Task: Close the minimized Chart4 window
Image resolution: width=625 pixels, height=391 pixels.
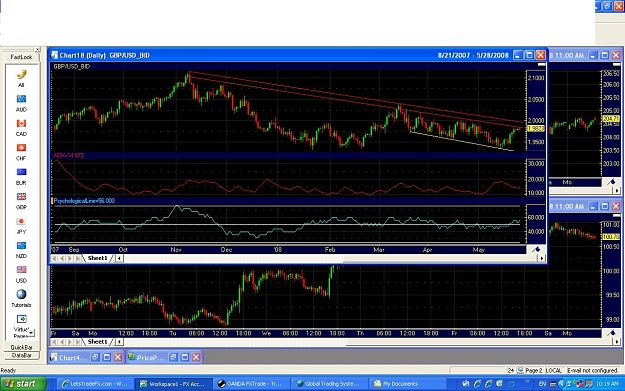Action: coord(118,358)
